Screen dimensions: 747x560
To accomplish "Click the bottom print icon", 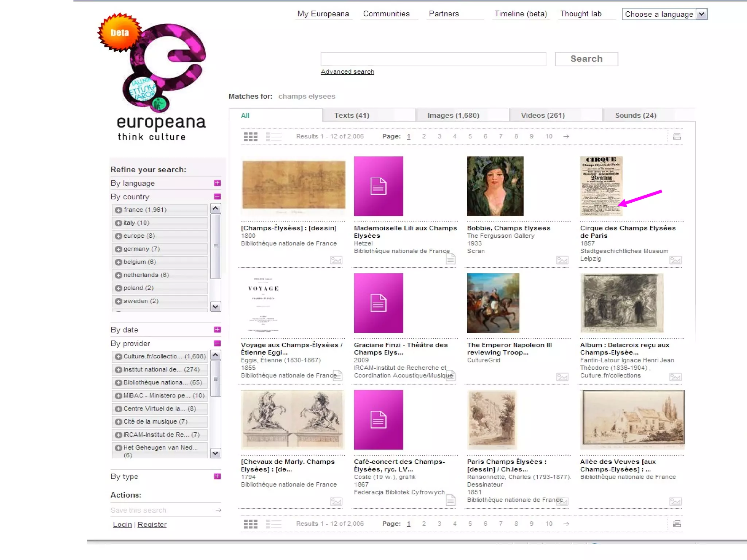I will [x=677, y=524].
